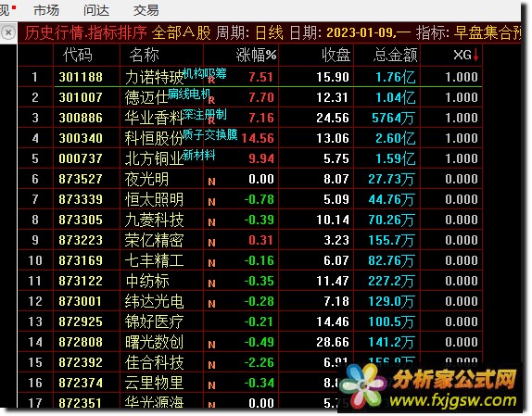Close the panel with the X button

pyautogui.click(x=8, y=32)
